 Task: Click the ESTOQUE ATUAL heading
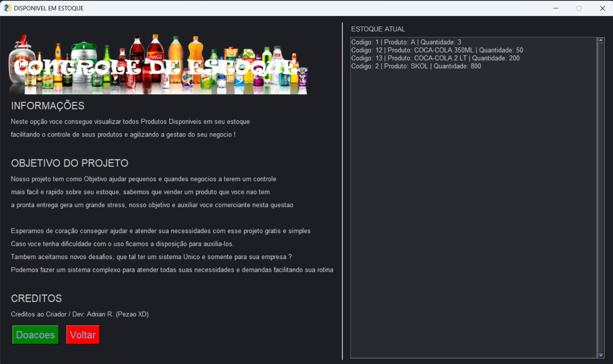(x=378, y=29)
